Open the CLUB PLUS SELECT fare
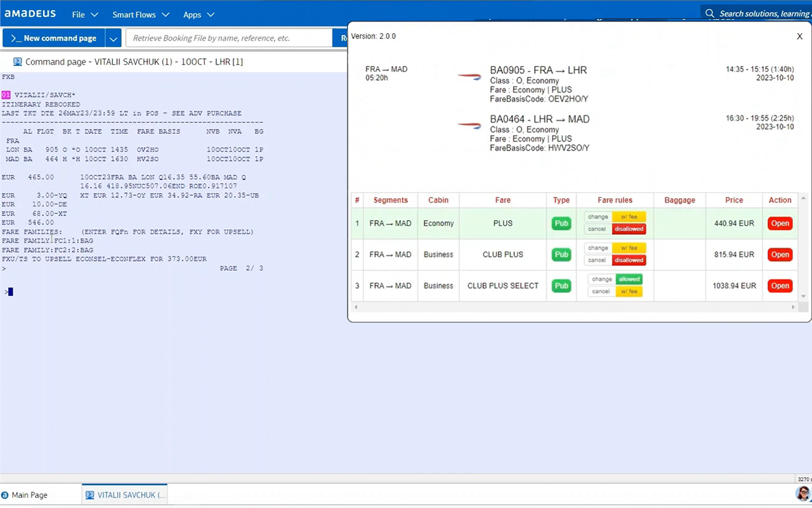The image size is (812, 508). coord(780,286)
